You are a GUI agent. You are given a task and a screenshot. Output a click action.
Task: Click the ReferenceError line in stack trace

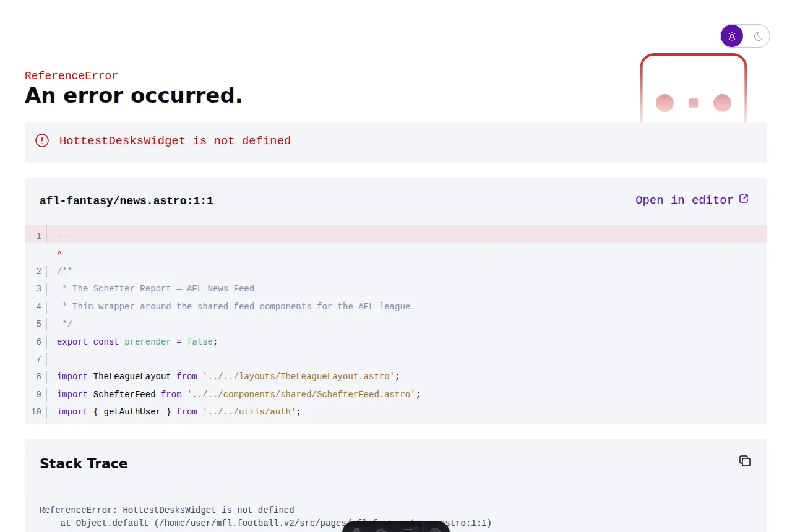point(167,510)
